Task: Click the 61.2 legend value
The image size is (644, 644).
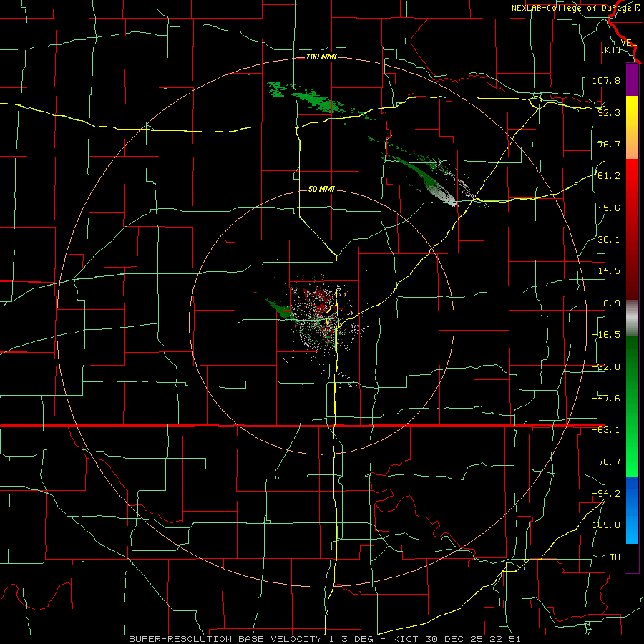Action: [x=609, y=176]
